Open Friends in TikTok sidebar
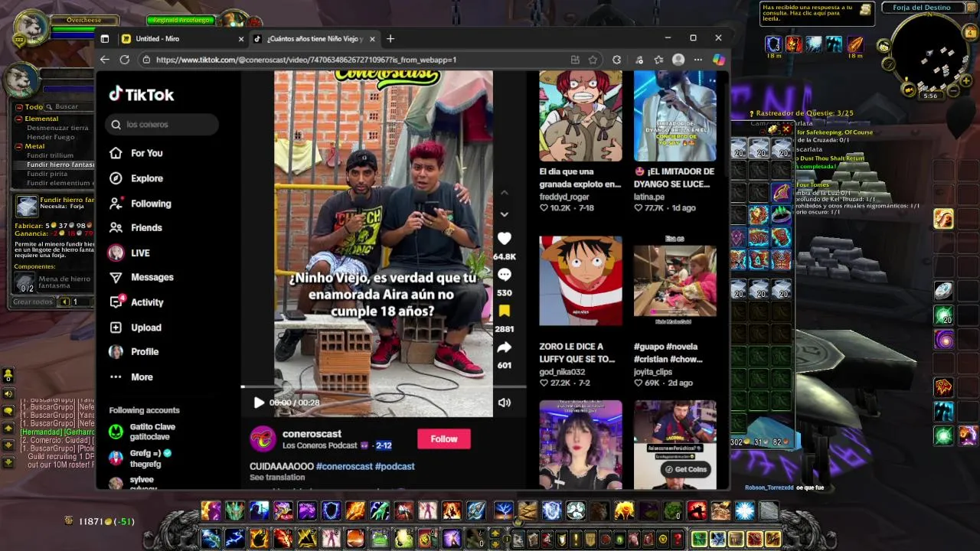Screen dimensions: 980x551 (136, 227)
